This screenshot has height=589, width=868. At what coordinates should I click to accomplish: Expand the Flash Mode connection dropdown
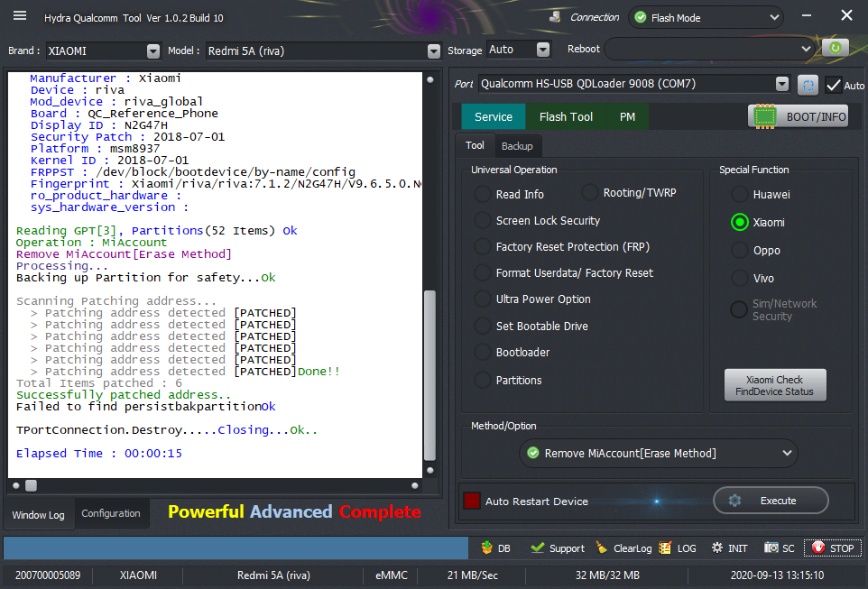pos(774,18)
